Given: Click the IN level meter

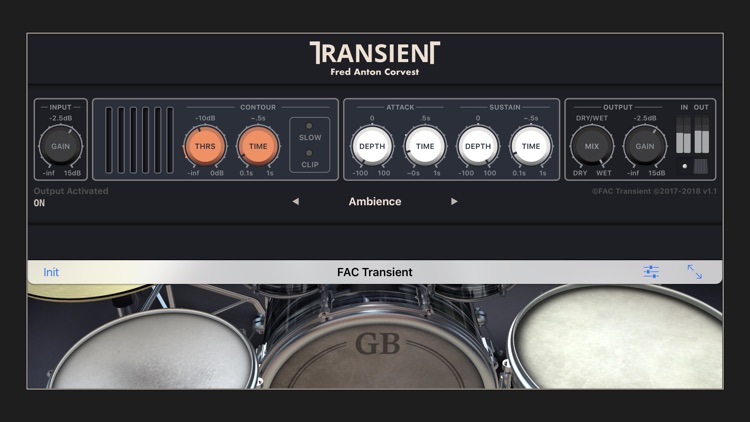Looking at the screenshot, I should point(684,134).
